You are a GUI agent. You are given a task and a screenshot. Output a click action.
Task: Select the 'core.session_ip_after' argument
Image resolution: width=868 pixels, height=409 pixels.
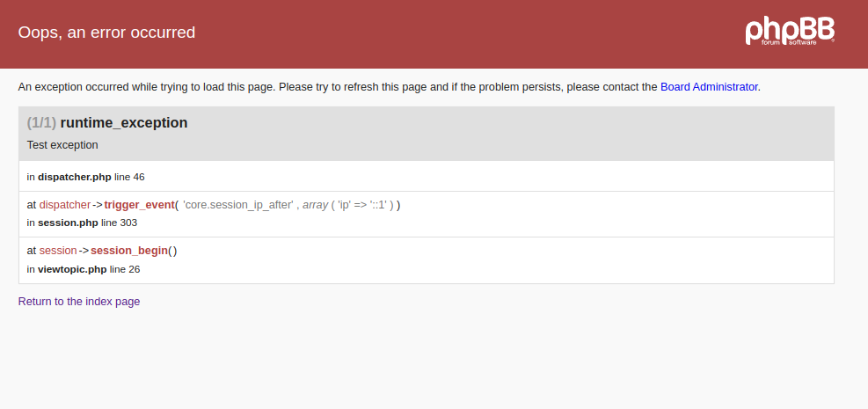(x=238, y=205)
